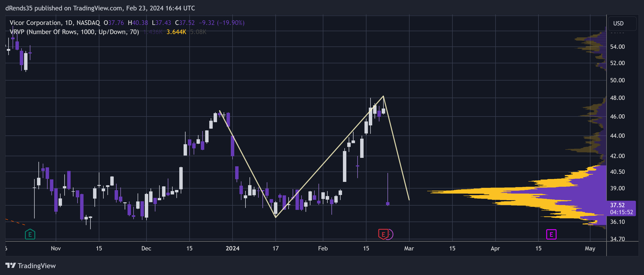This screenshot has height=275, width=644.
Task: Click the green earnings E marker near November
Action: tap(30, 234)
